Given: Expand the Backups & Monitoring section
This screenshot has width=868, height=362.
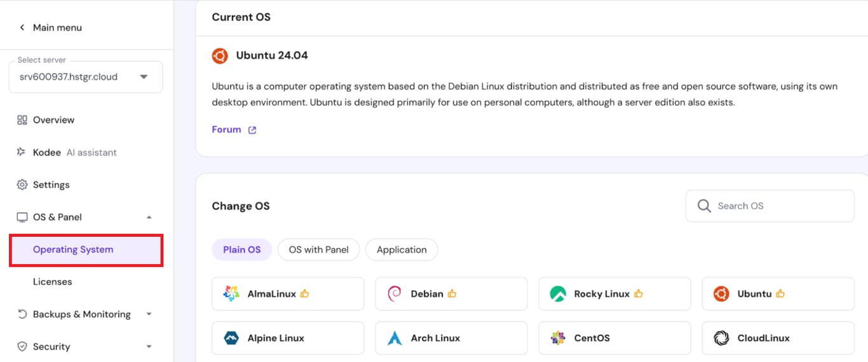Looking at the screenshot, I should (x=149, y=314).
